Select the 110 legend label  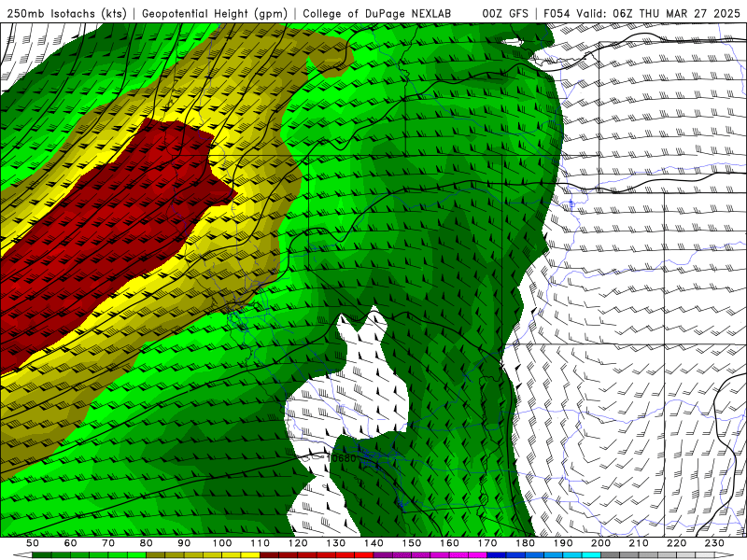point(261,543)
